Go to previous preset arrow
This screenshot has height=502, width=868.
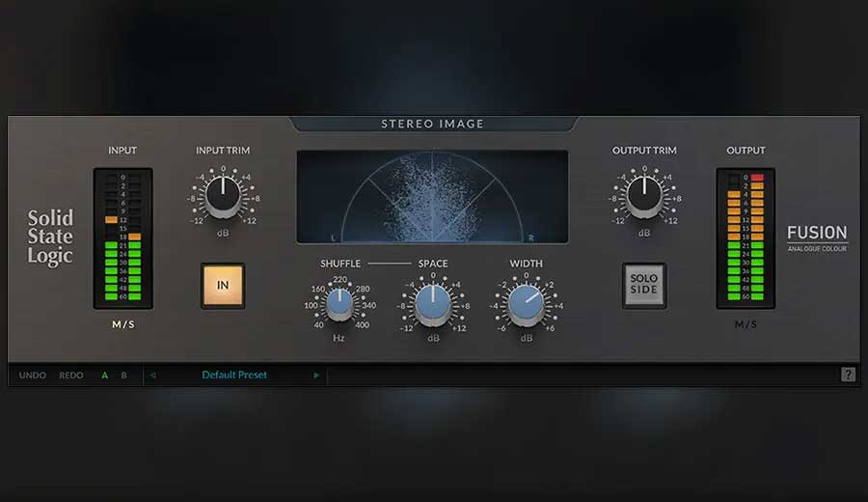click(152, 376)
